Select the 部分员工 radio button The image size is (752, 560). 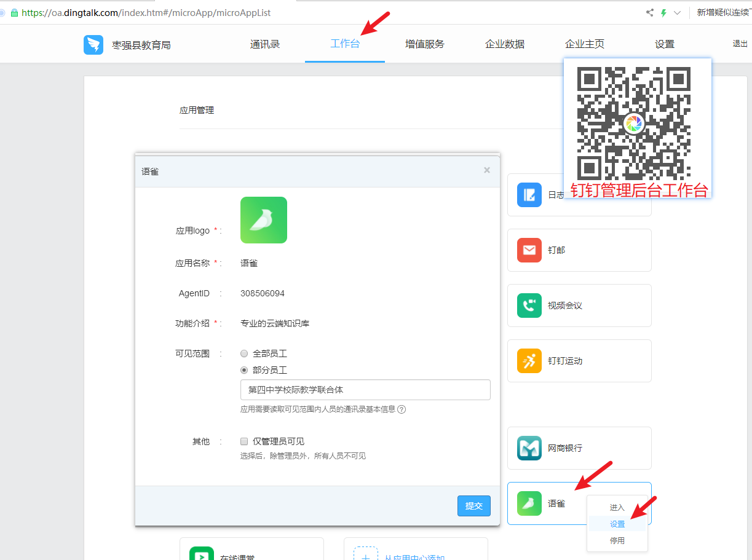[x=244, y=370]
